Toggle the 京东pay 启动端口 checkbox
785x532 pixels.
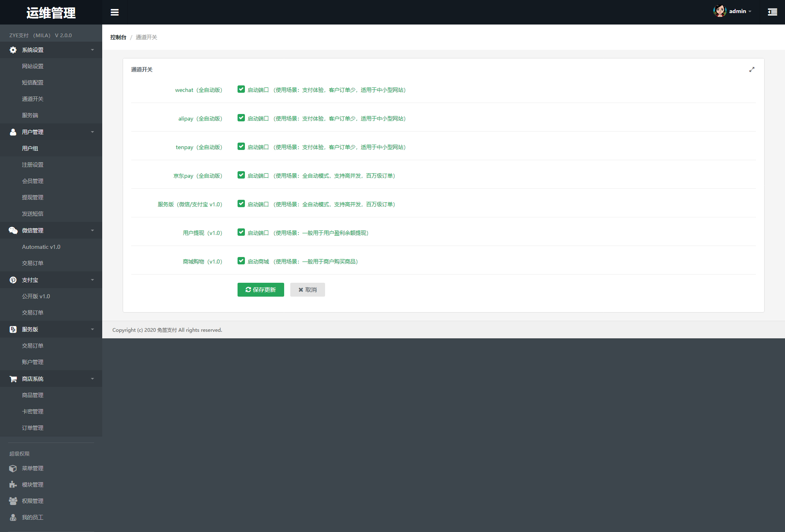[241, 175]
